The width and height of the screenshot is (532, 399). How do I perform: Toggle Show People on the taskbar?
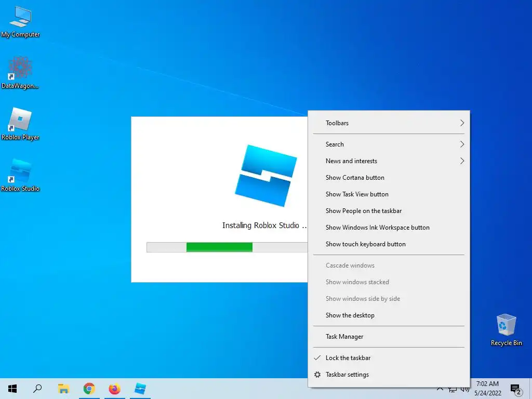coord(389,211)
